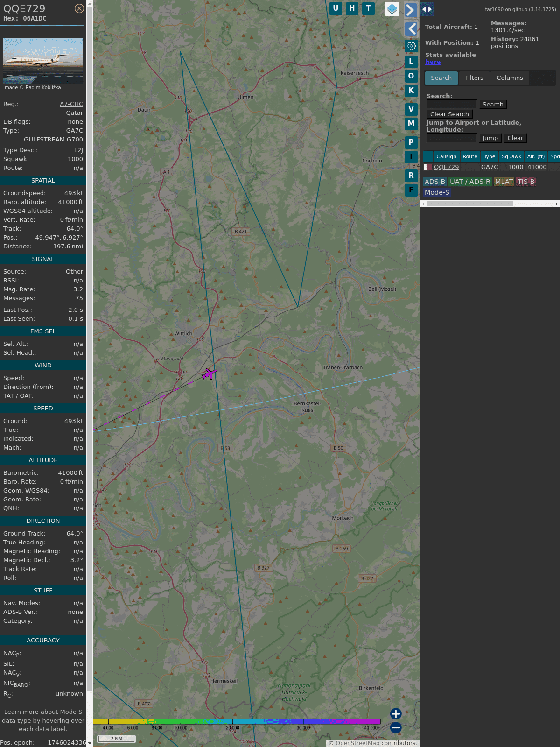Open the stats 'here' link
The image size is (560, 747).
[x=433, y=62]
